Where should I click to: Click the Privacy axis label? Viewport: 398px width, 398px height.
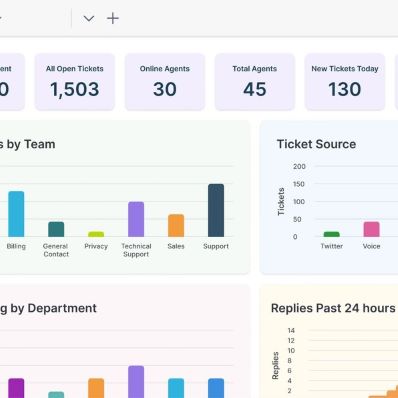click(x=96, y=246)
